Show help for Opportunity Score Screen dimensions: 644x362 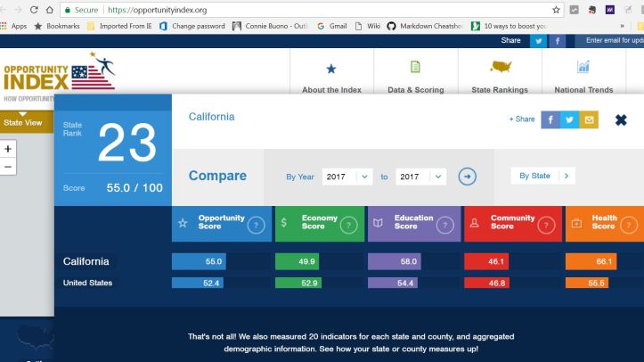256,225
